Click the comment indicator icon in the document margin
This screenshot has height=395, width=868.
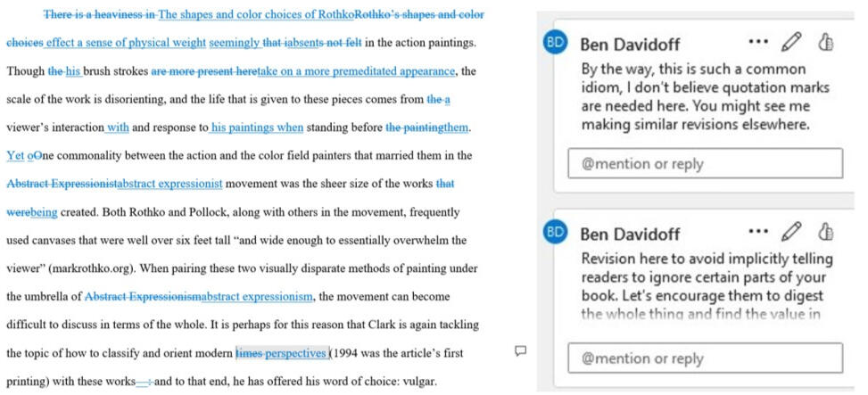[x=521, y=351]
